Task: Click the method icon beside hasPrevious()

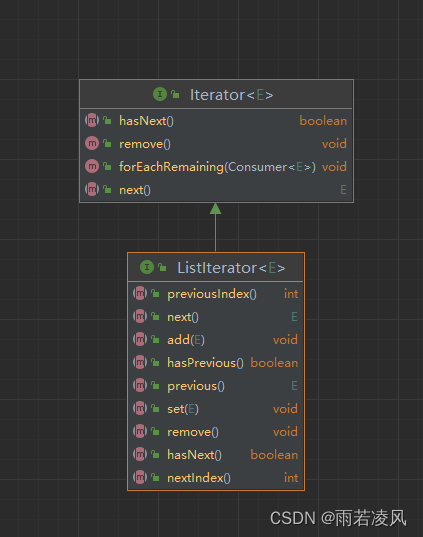Action: click(140, 362)
